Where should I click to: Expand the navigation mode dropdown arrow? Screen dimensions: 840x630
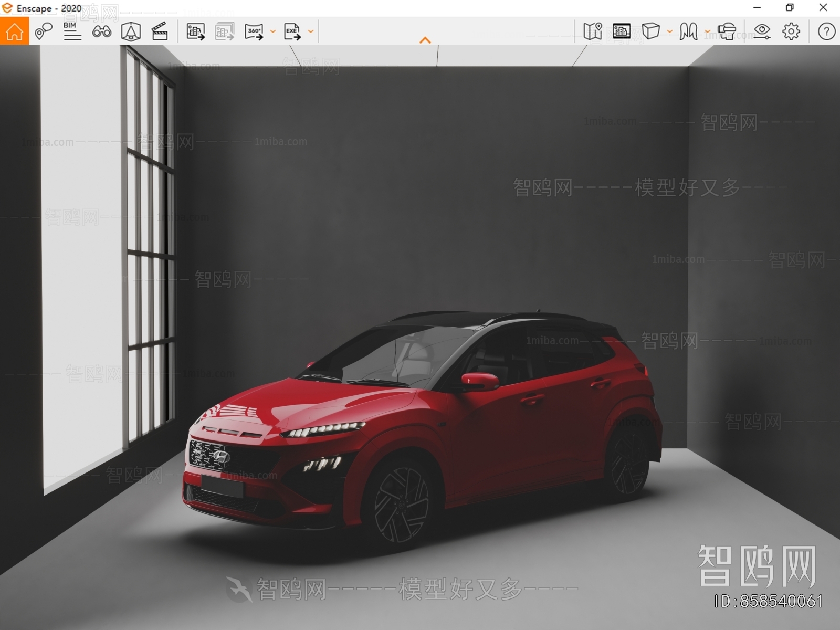click(x=707, y=31)
